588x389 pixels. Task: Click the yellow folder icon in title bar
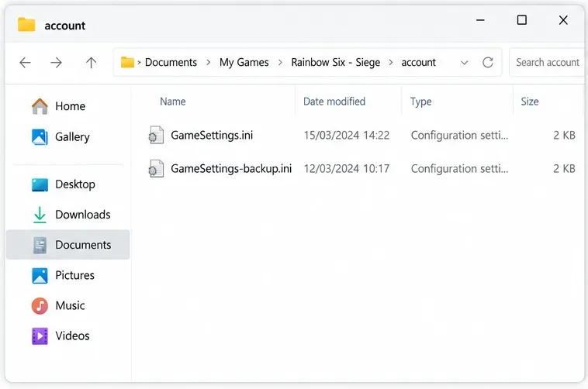pos(26,25)
